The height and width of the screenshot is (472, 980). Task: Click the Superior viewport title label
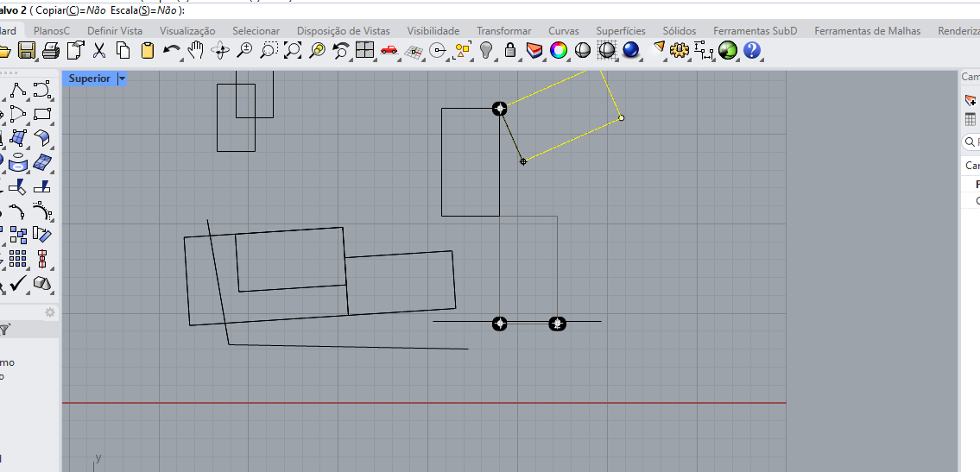(x=90, y=79)
